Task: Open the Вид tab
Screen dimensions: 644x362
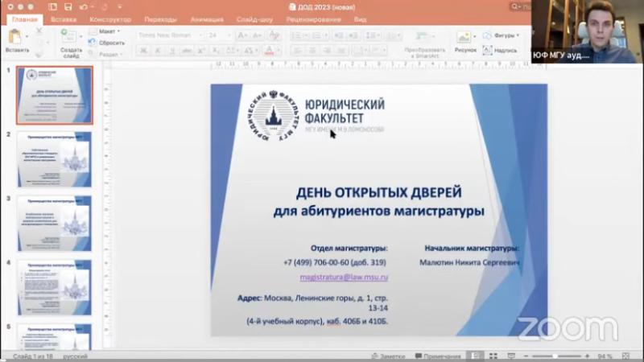Action: tap(360, 19)
